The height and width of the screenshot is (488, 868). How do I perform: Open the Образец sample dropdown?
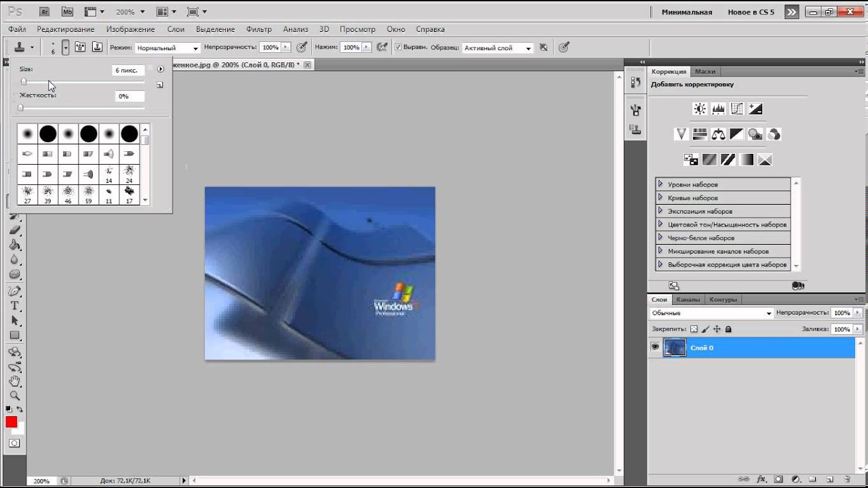(497, 48)
